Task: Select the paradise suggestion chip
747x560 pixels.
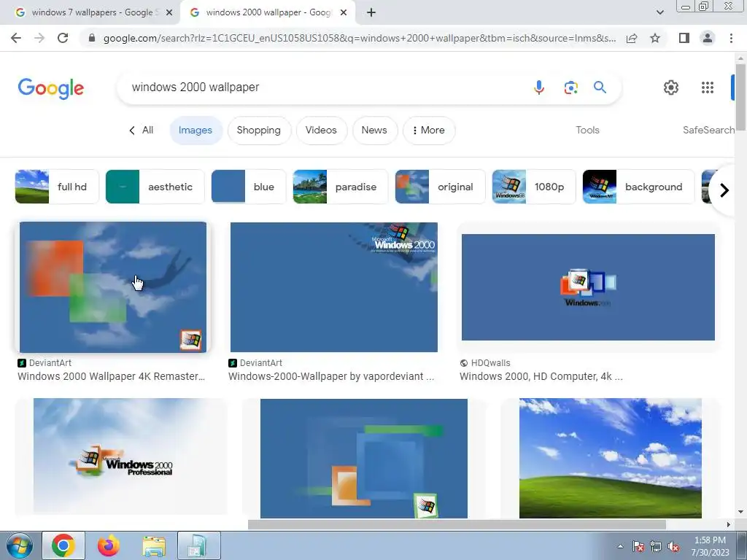Action: pyautogui.click(x=340, y=187)
